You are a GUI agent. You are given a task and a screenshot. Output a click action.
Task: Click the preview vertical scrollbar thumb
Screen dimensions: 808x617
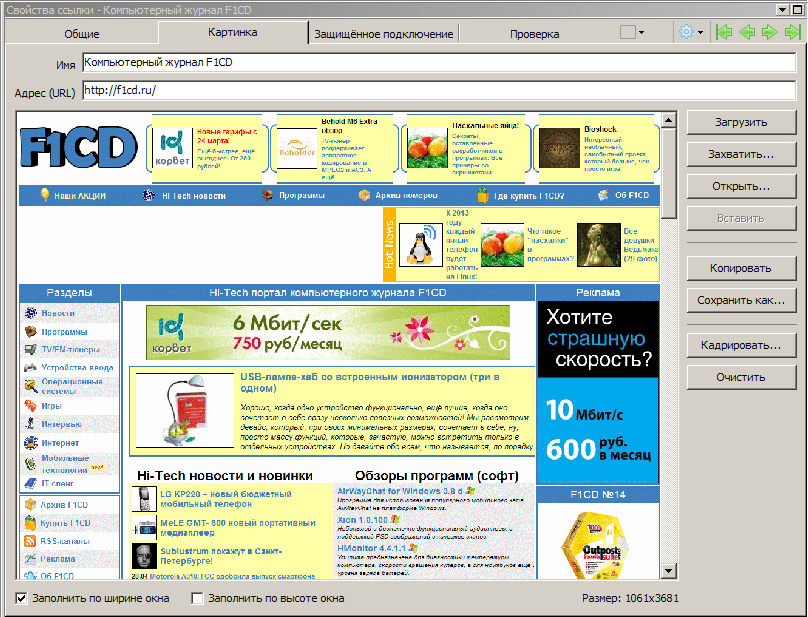tap(668, 174)
